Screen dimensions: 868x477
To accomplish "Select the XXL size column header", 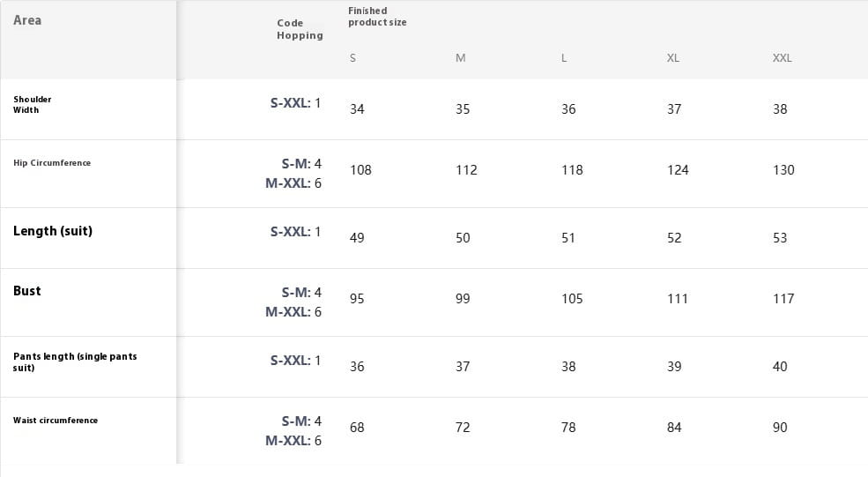I will click(782, 58).
